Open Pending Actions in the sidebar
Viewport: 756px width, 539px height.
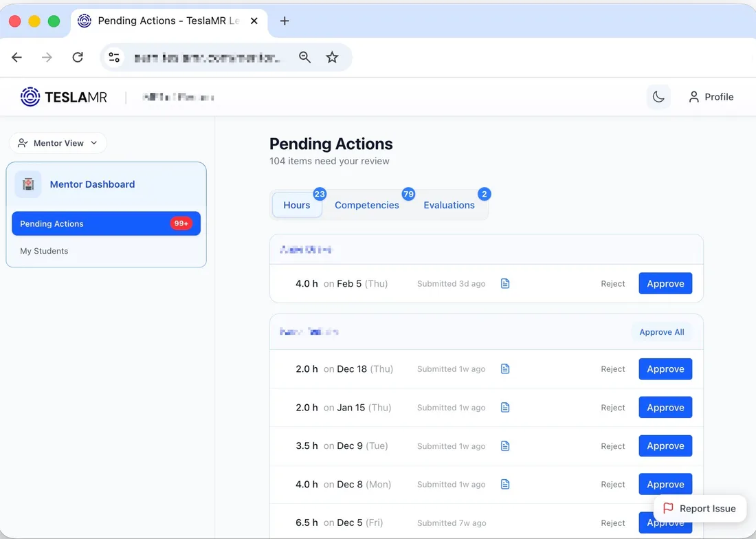click(106, 223)
